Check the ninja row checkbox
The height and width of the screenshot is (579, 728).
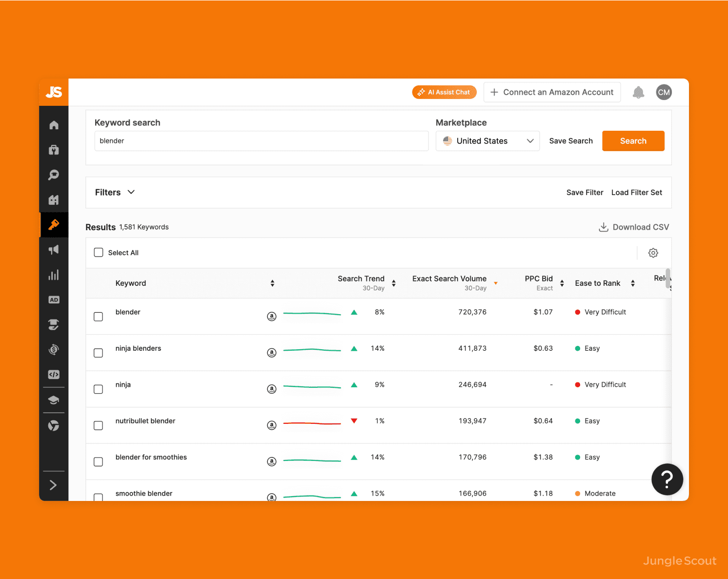(x=98, y=389)
